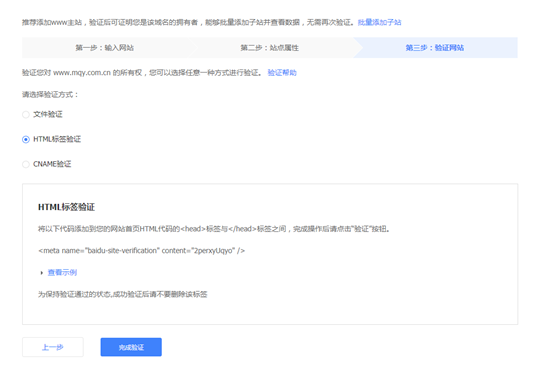The width and height of the screenshot is (558, 388).
Task: Open the 验证帮助 help link
Action: click(282, 73)
